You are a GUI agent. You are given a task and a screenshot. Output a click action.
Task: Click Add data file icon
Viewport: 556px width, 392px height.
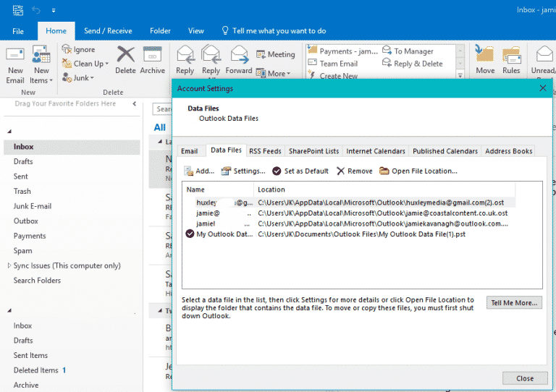coord(188,171)
